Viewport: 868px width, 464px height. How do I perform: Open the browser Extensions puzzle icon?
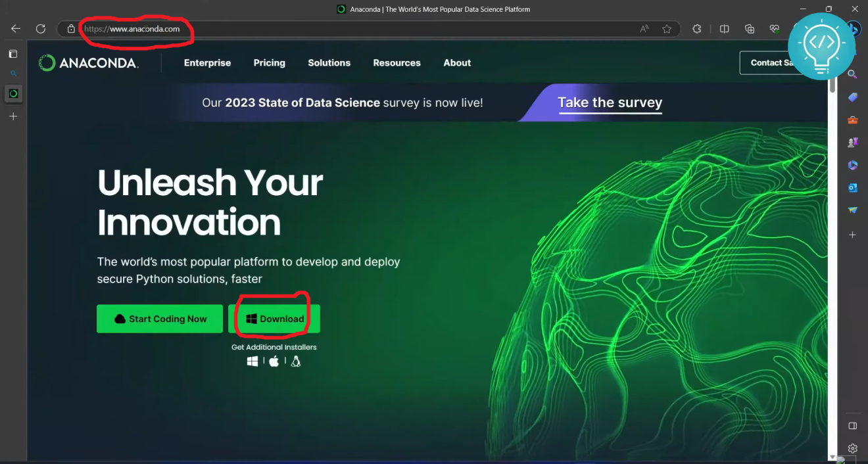697,29
